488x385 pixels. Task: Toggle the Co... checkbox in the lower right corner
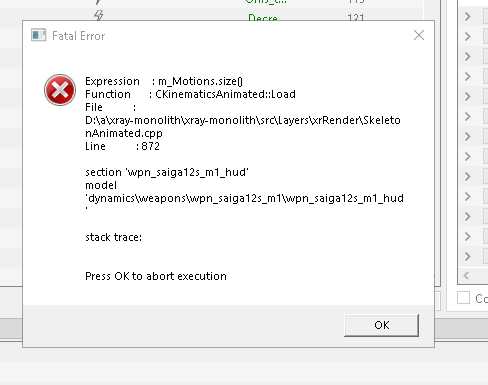click(463, 298)
